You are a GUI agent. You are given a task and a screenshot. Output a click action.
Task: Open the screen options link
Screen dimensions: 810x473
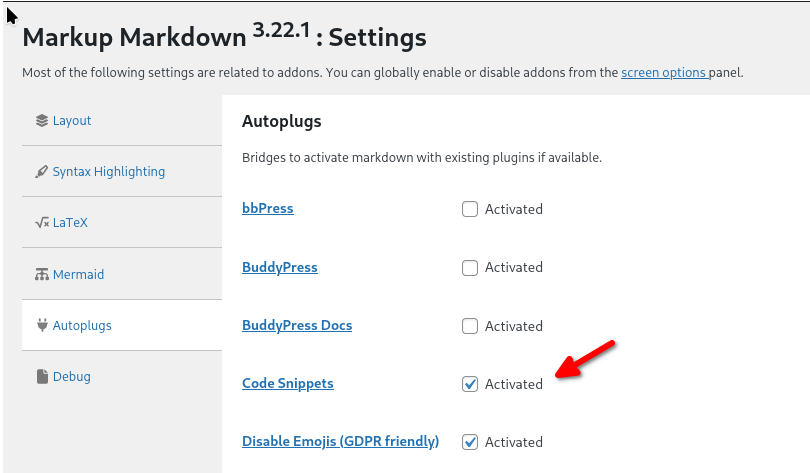click(x=665, y=73)
